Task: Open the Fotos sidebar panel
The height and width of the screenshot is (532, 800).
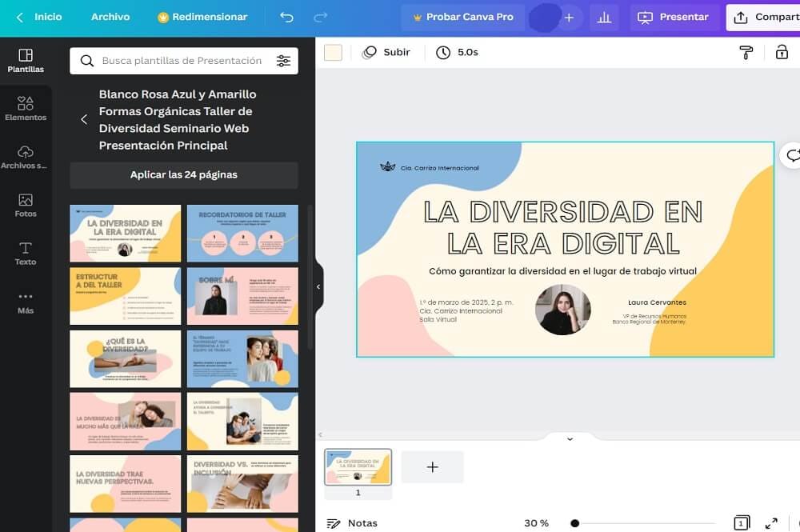Action: click(x=26, y=206)
